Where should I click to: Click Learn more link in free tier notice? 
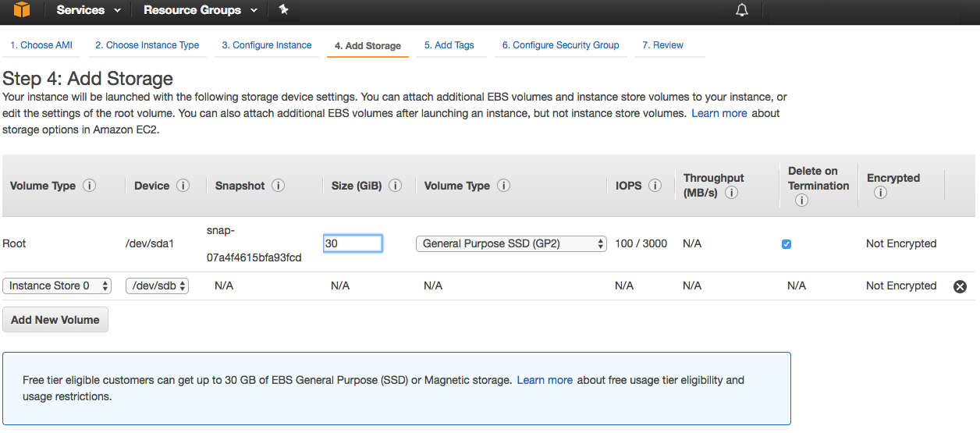(x=545, y=380)
